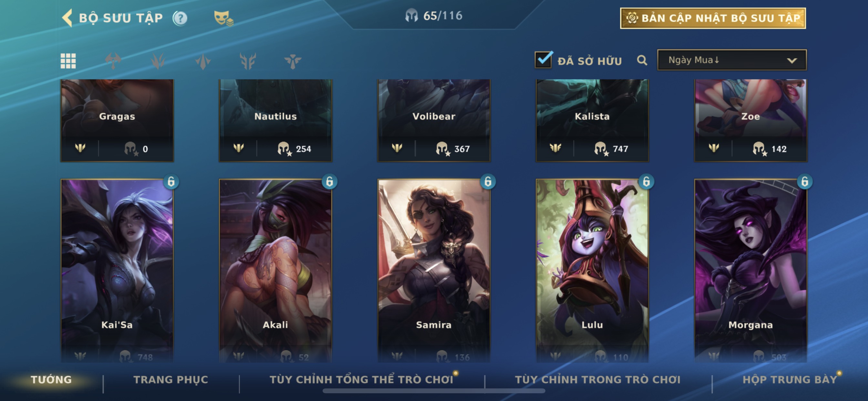The width and height of the screenshot is (868, 401).
Task: Open the HỘP TRƯNG BÀY tab
Action: pos(790,379)
